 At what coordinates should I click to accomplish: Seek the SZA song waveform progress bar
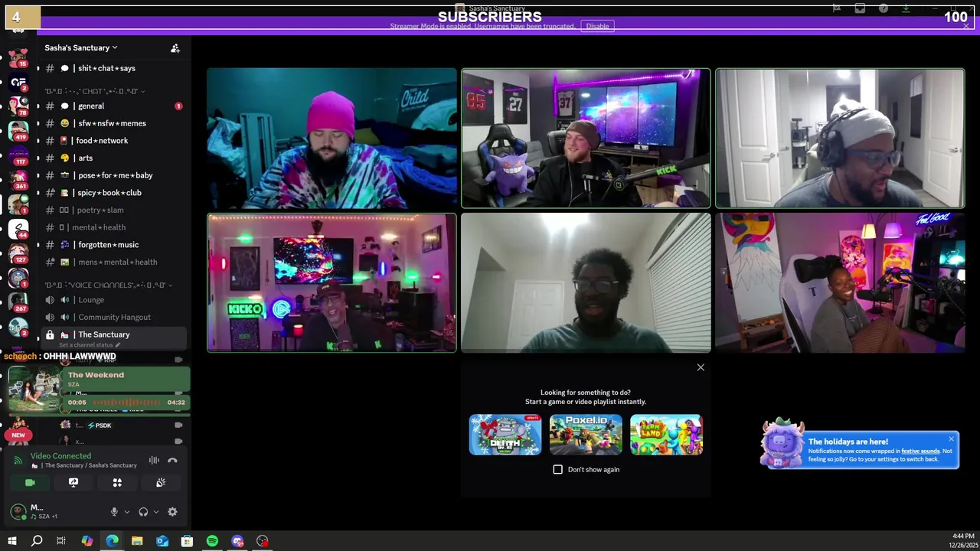pyautogui.click(x=127, y=403)
